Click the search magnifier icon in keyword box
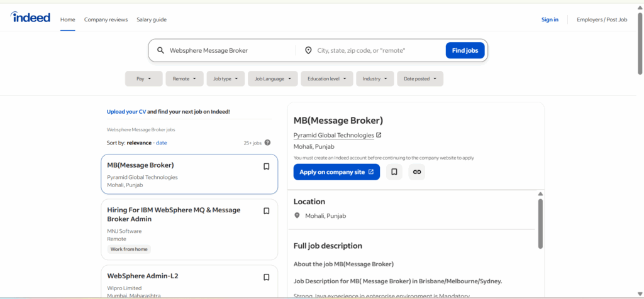 click(x=160, y=50)
